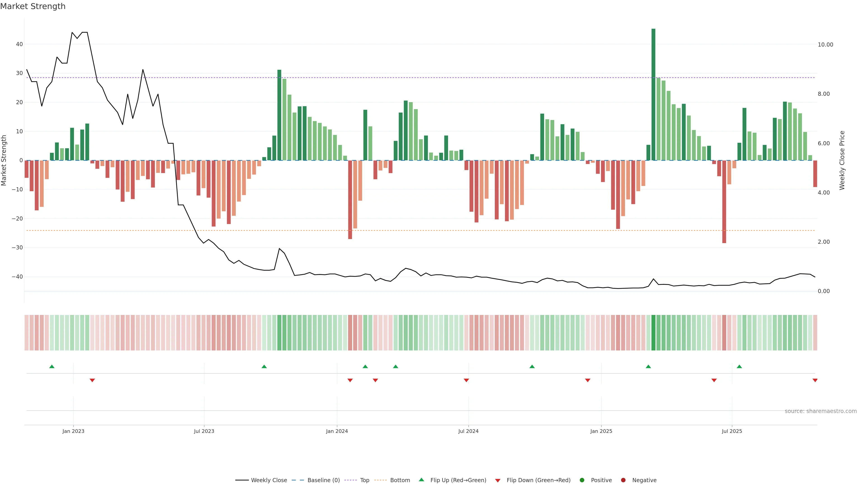Click the Jan 2024 x-axis label
Image resolution: width=868 pixels, height=488 pixels.
pos(337,431)
